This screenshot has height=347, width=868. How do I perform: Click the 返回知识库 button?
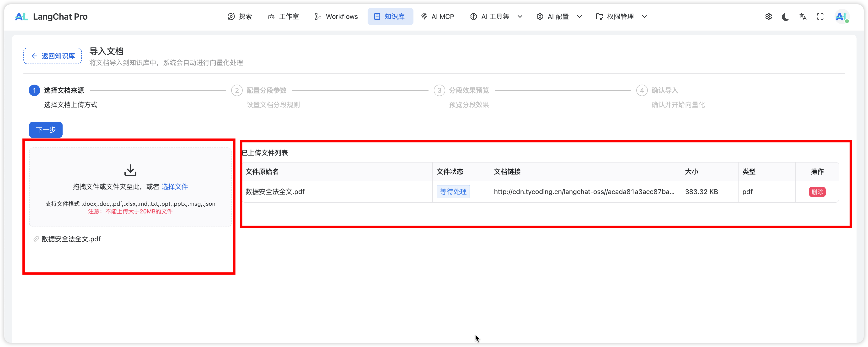pos(53,56)
